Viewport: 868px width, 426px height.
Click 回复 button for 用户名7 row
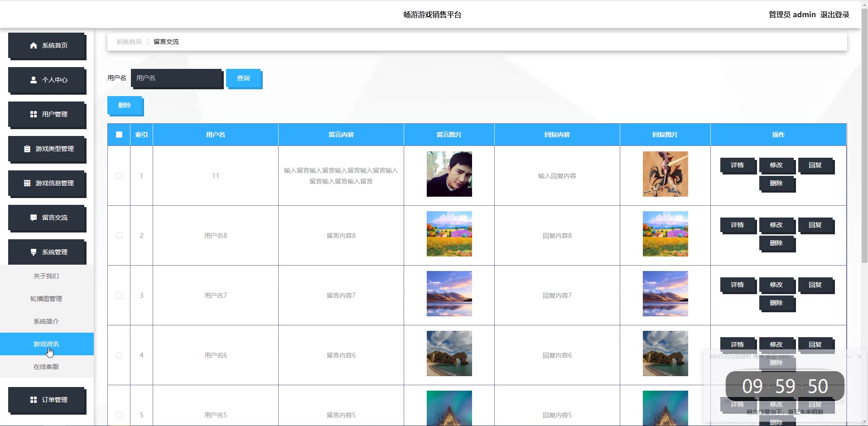coord(815,285)
